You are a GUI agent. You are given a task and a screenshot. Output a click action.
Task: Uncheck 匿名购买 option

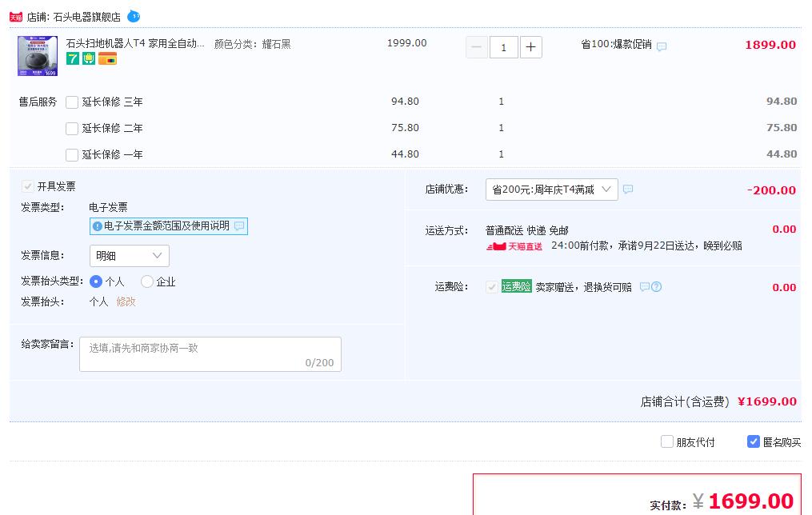click(754, 441)
